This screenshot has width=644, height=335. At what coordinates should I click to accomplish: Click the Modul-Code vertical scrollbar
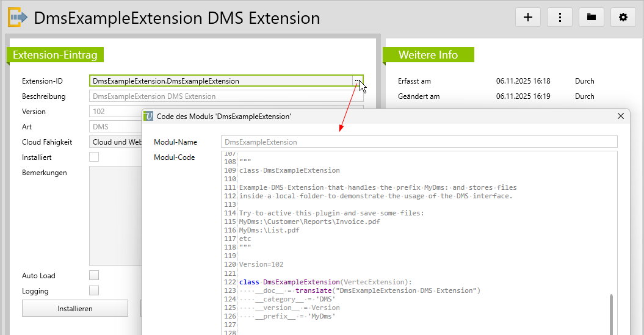(612, 314)
